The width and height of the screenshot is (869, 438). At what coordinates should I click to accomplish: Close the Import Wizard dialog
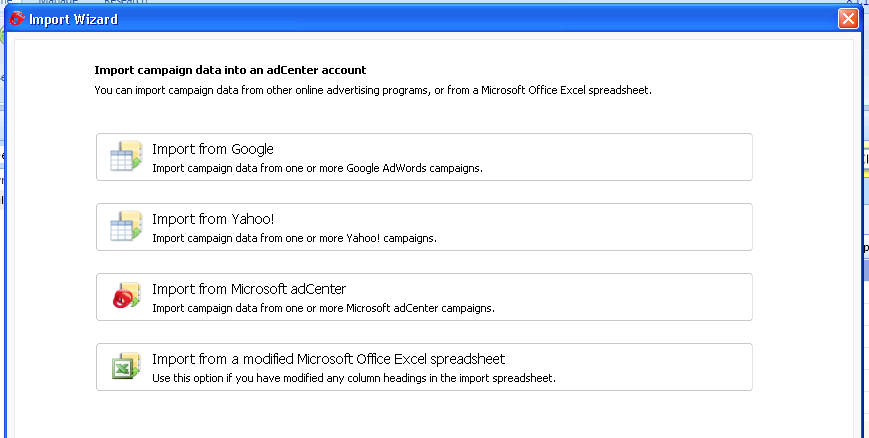click(x=848, y=18)
